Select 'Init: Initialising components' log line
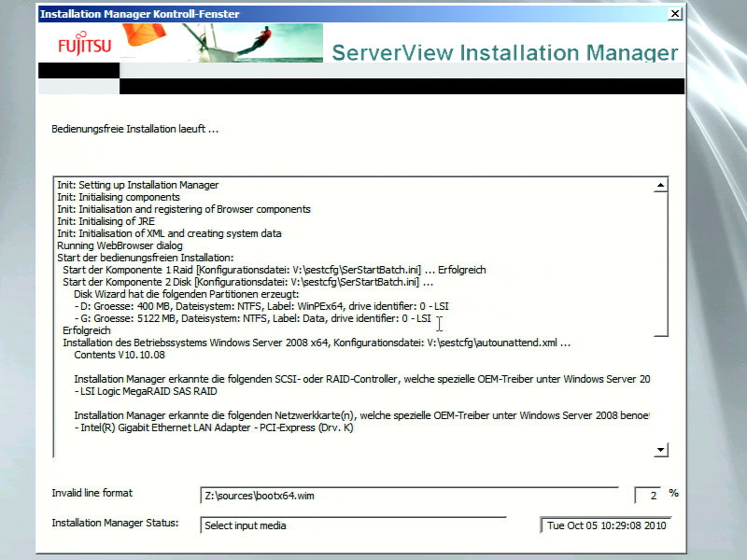This screenshot has width=747, height=560. (119, 197)
